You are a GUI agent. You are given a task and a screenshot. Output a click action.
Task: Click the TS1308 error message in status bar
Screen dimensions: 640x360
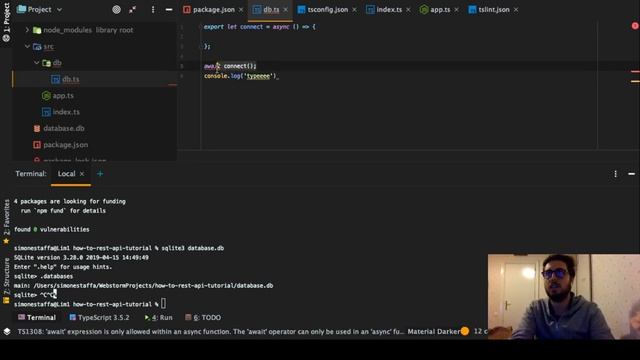point(210,331)
